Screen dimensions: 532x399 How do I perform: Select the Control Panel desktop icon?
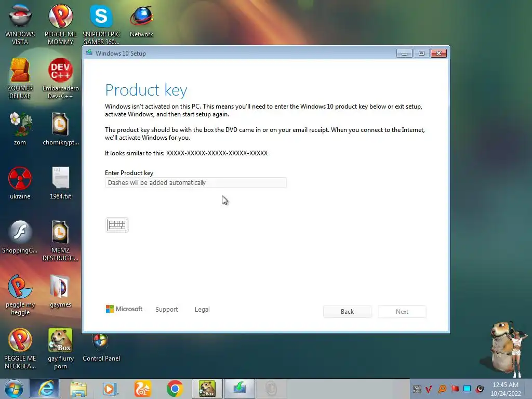(x=101, y=348)
